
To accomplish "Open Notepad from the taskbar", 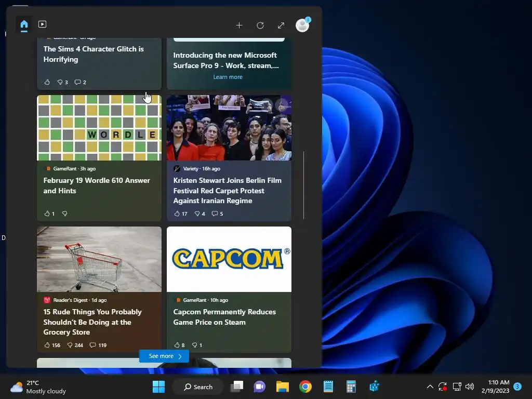I will tap(328, 387).
